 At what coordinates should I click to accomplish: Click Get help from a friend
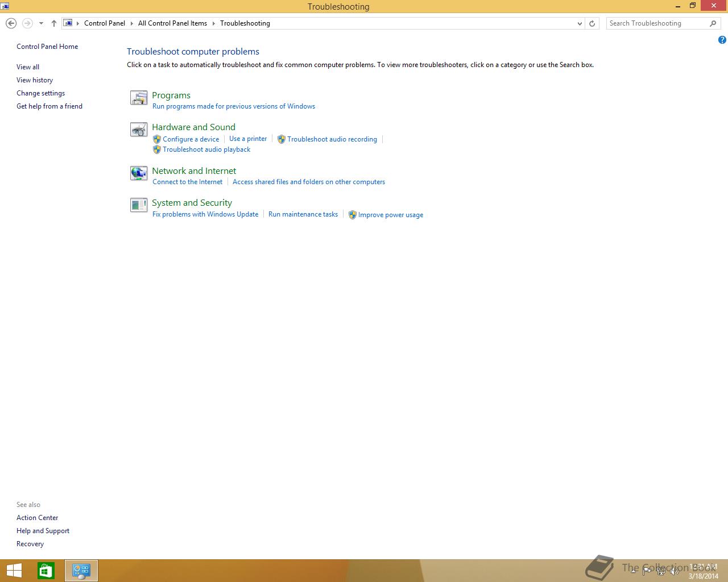coord(49,106)
